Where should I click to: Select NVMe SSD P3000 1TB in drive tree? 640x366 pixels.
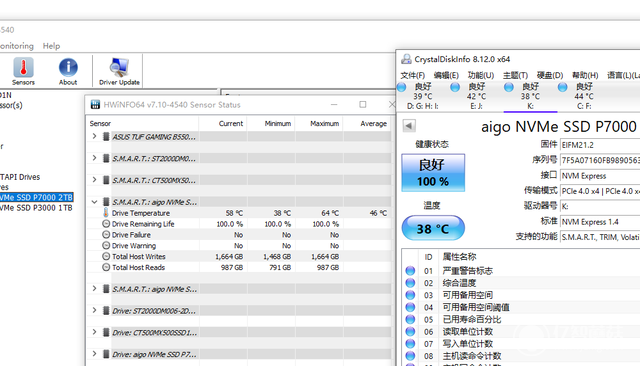tap(36, 208)
